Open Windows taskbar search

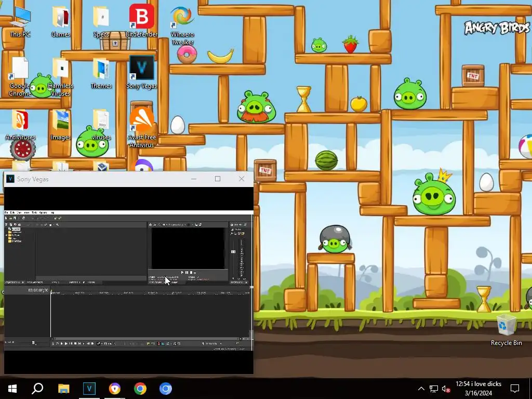37,389
